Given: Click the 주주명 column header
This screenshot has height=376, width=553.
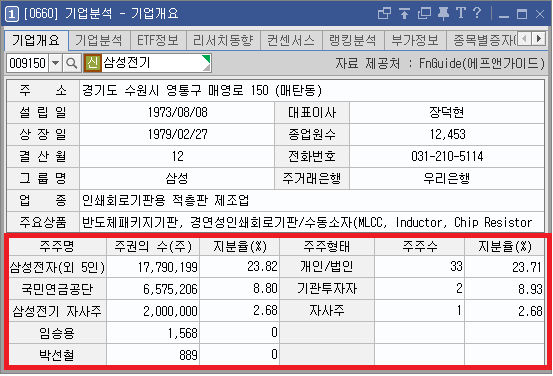Looking at the screenshot, I should (x=57, y=246).
